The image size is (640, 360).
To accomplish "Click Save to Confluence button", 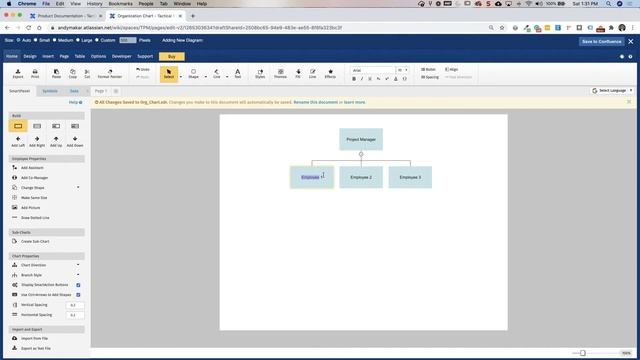I will tap(602, 42).
